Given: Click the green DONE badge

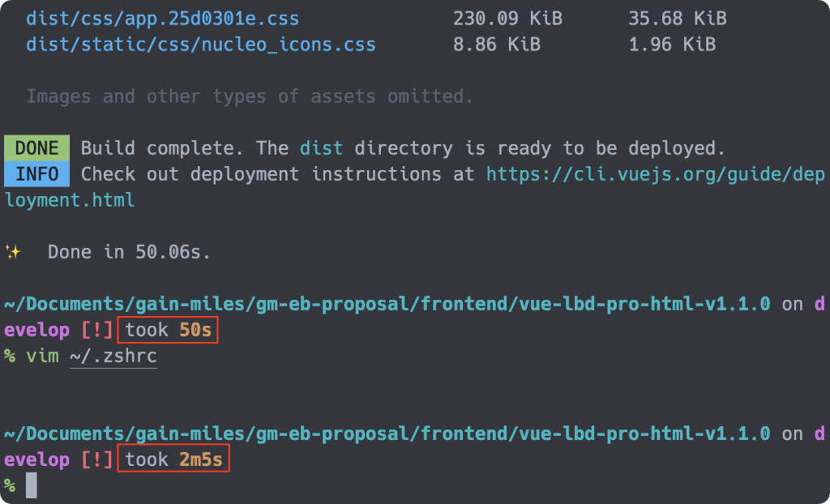Looking at the screenshot, I should click(36, 147).
